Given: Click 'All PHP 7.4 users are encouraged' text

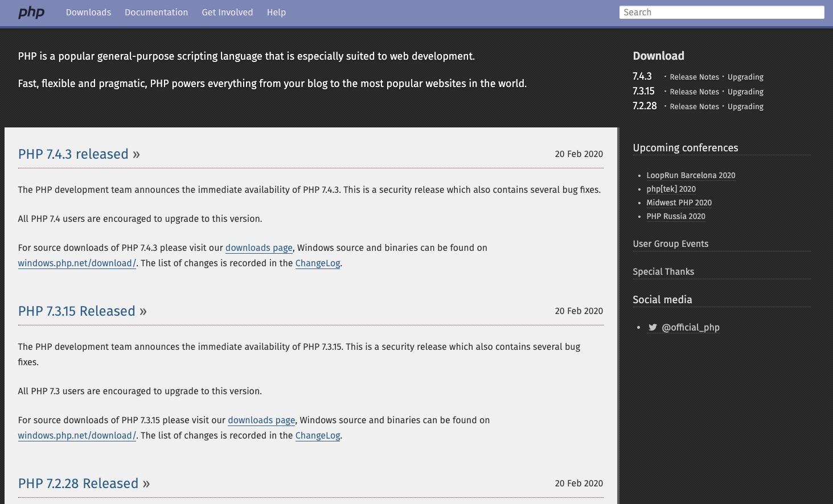Looking at the screenshot, I should 140,219.
